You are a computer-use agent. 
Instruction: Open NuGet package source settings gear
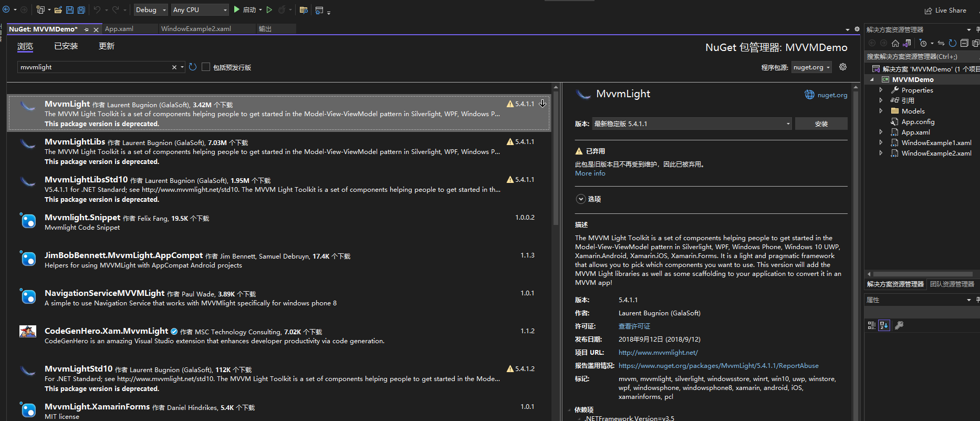pyautogui.click(x=843, y=67)
